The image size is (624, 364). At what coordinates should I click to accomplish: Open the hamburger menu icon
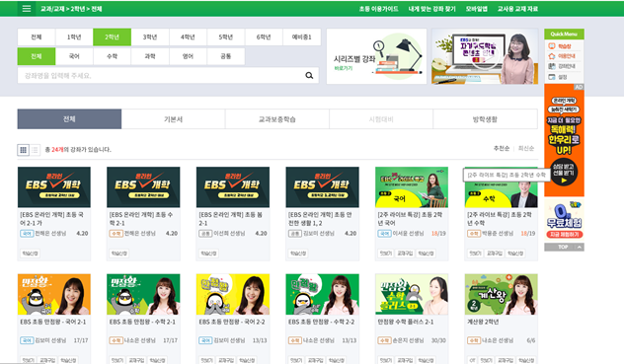pyautogui.click(x=27, y=8)
